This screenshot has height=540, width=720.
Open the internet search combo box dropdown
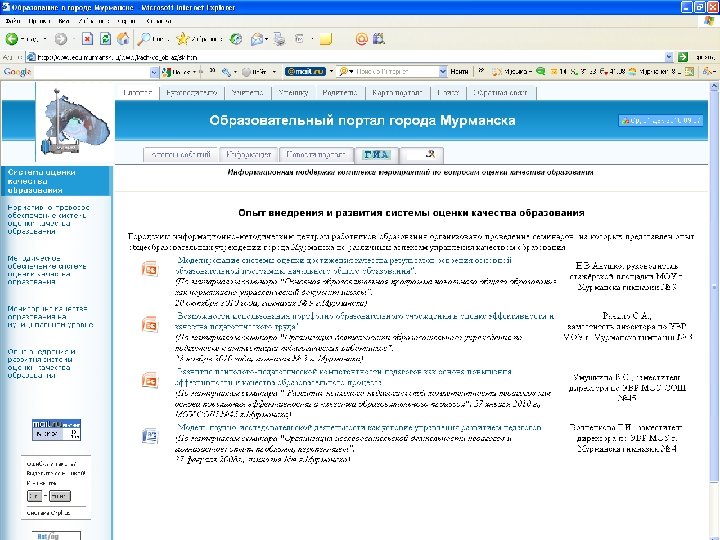443,72
